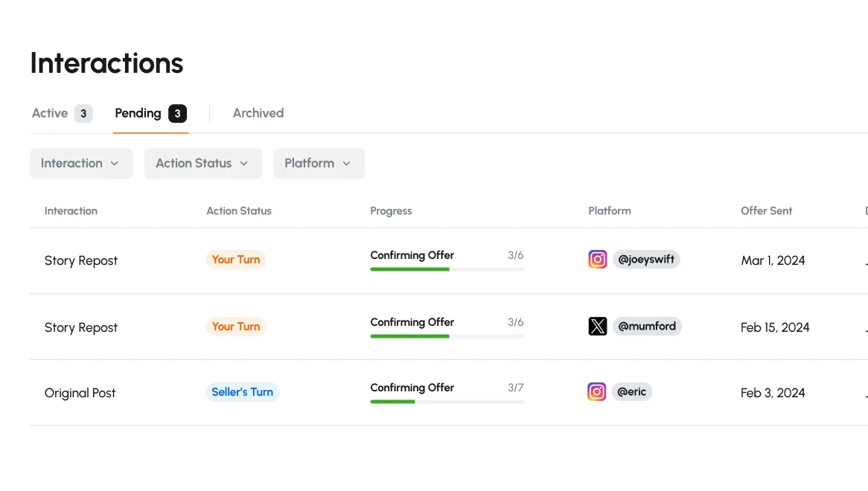Click Instagram icon beside @joeyswift

pyautogui.click(x=598, y=260)
